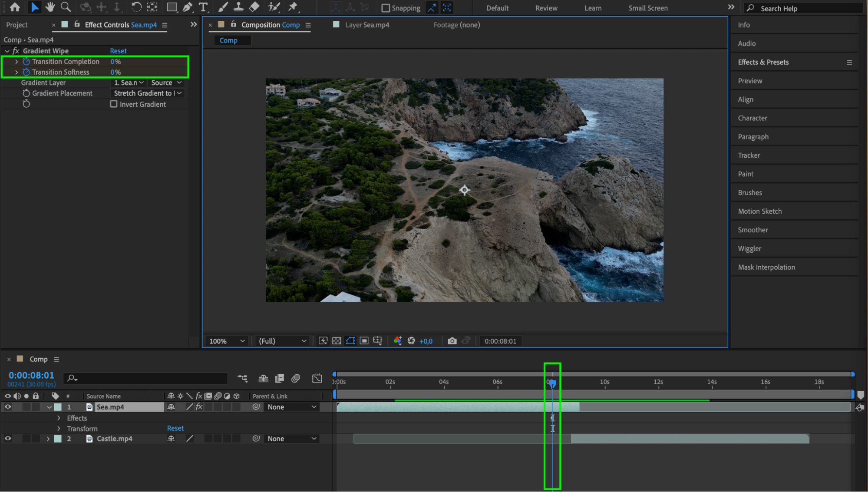Enable the Invert Gradient checkbox

pos(114,104)
